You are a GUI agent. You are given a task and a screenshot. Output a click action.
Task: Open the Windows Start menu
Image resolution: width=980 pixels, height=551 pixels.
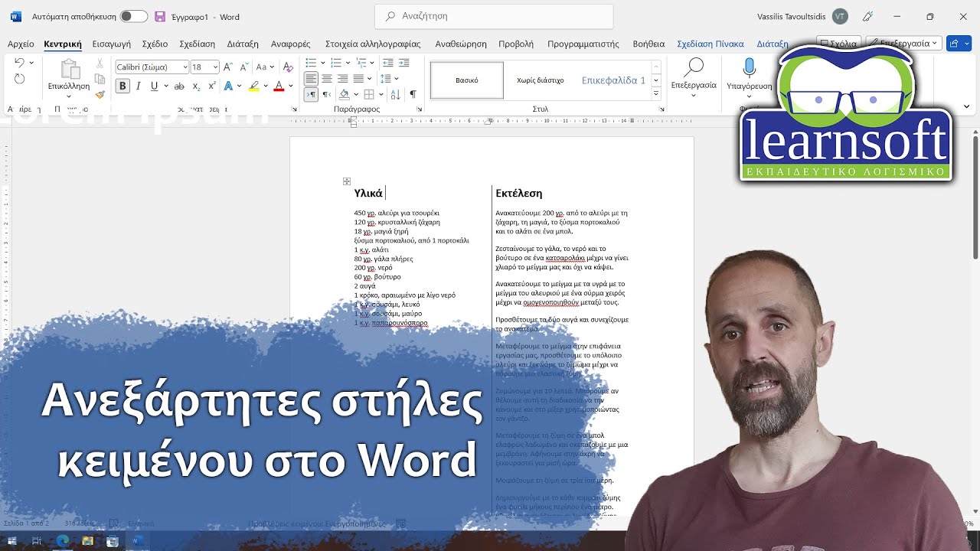(12, 541)
